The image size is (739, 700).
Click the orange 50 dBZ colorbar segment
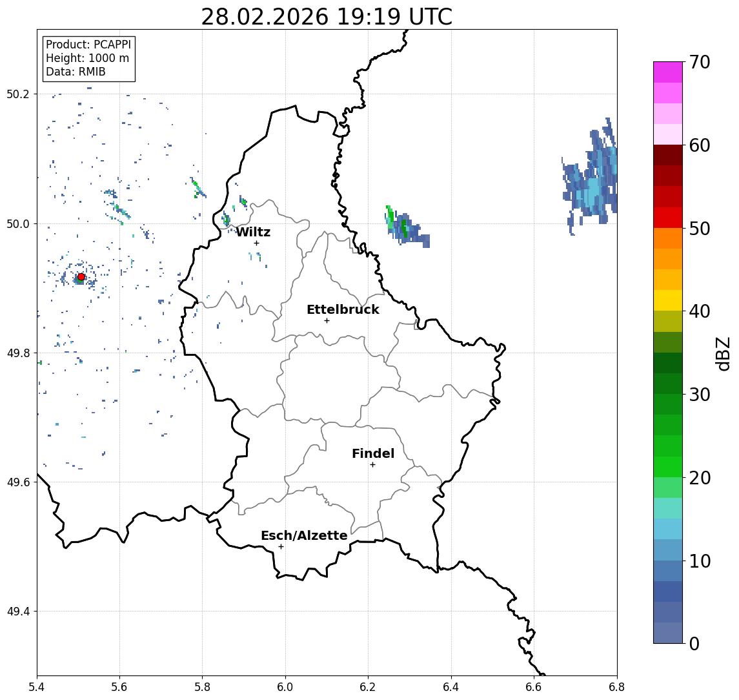click(668, 238)
